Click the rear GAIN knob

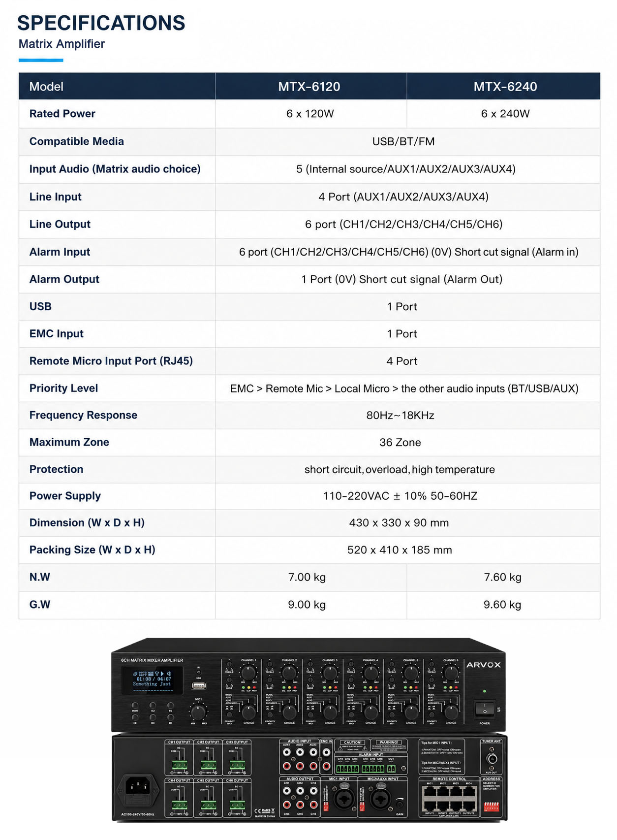(x=400, y=805)
